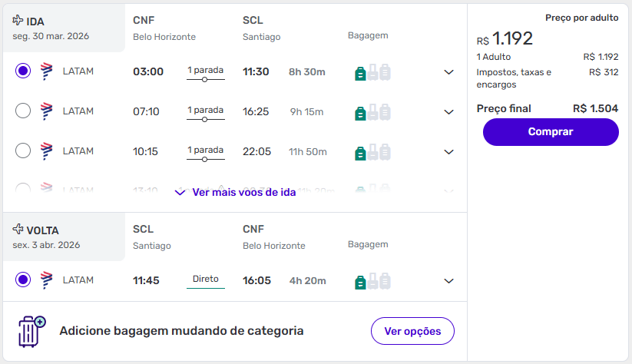Select the 07:10 LATAM outbound flight
632x364 pixels.
pos(23,111)
